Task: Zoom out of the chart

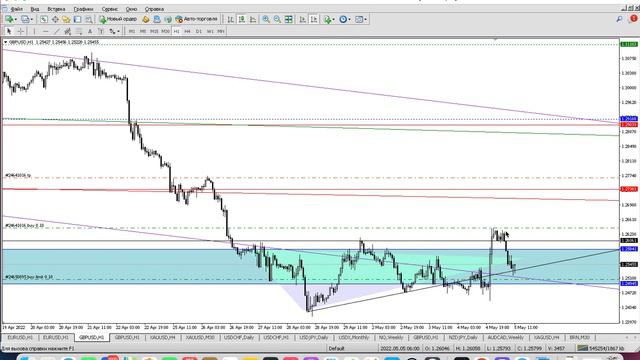Action: point(278,19)
